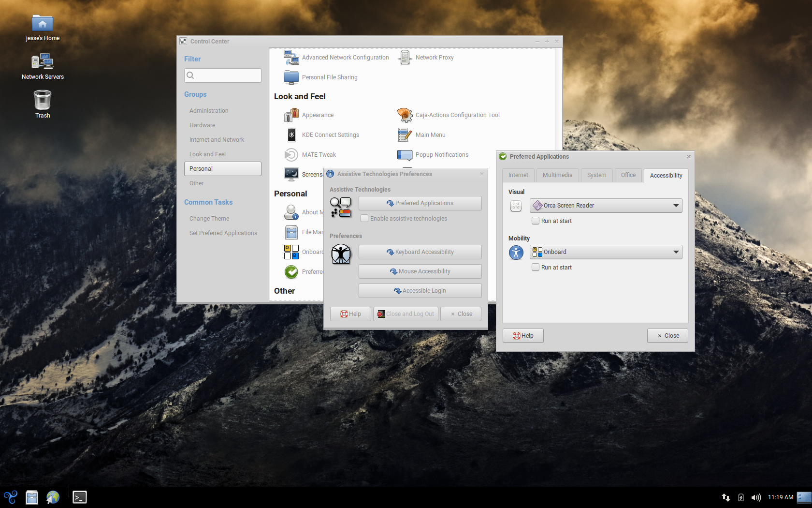The height and width of the screenshot is (508, 812).
Task: Switch to the System tab
Action: point(596,175)
